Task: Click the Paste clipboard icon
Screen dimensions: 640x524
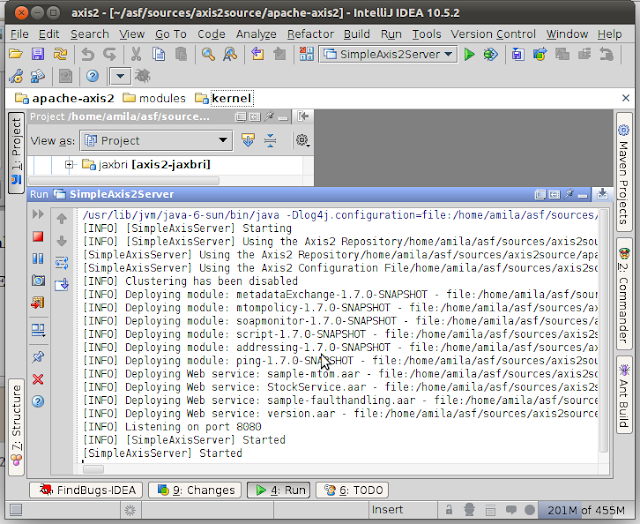Action: pyautogui.click(x=181, y=54)
